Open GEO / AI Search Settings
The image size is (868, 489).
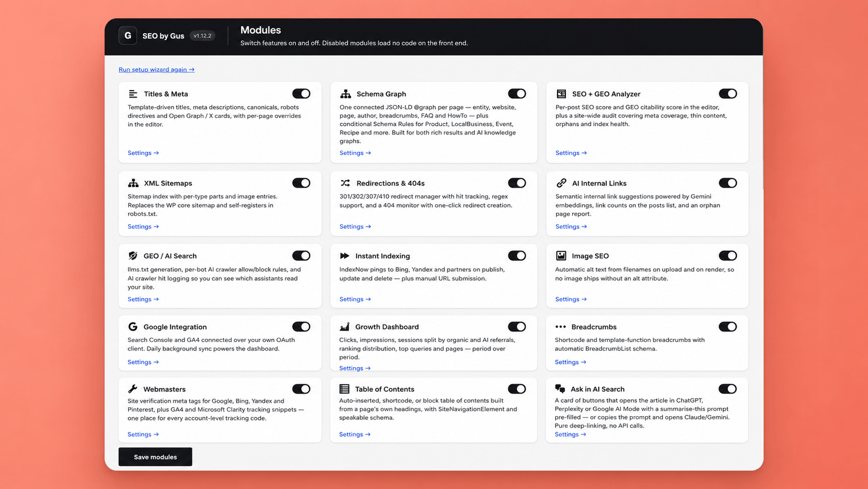point(143,299)
